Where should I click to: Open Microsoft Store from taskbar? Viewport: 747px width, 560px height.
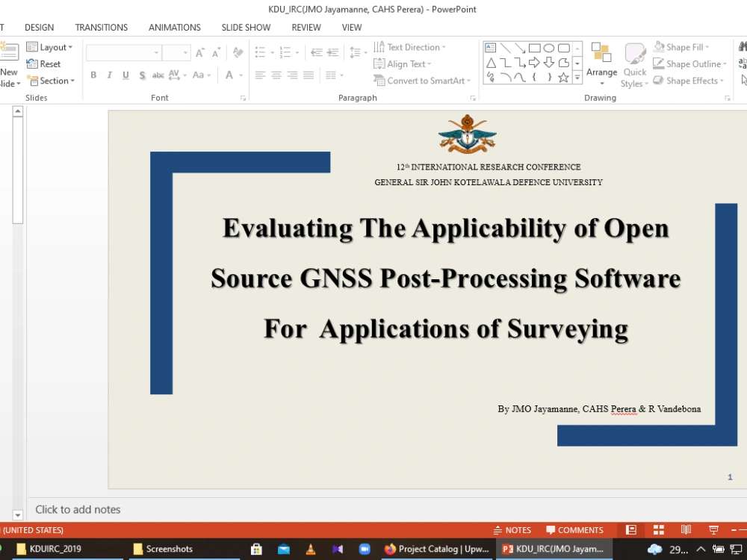[x=256, y=549]
